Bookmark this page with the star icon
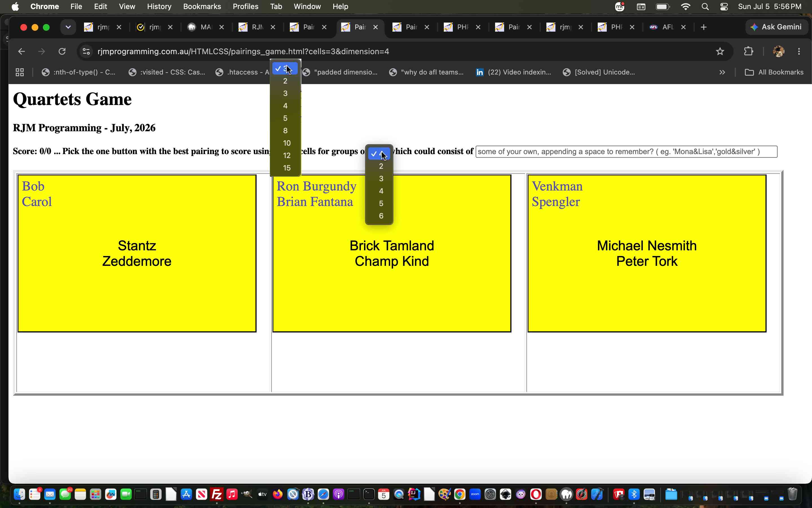 720,51
